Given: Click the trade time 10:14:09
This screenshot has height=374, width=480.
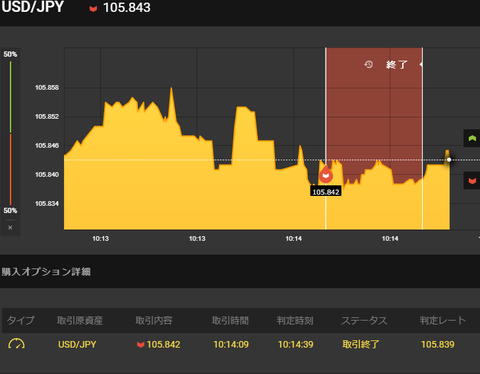Looking at the screenshot, I should pos(231,344).
